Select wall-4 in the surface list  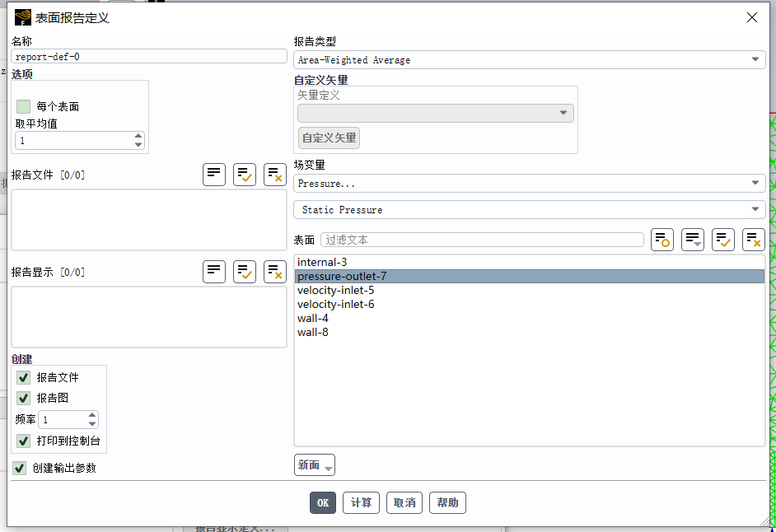pos(530,318)
